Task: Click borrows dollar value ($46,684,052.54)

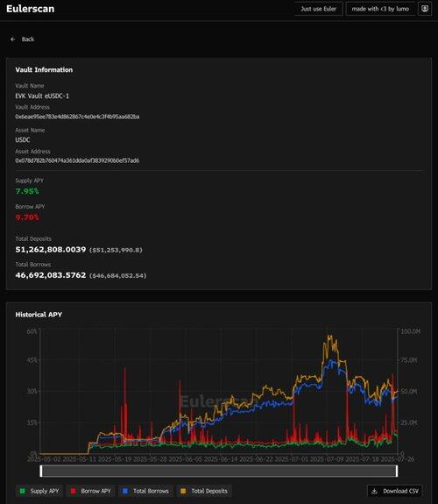Action: tap(117, 276)
